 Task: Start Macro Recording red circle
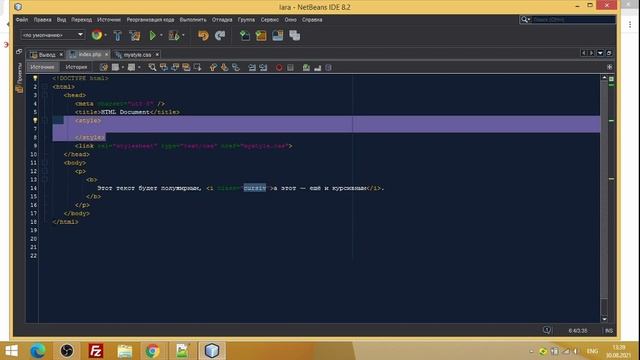(279, 67)
